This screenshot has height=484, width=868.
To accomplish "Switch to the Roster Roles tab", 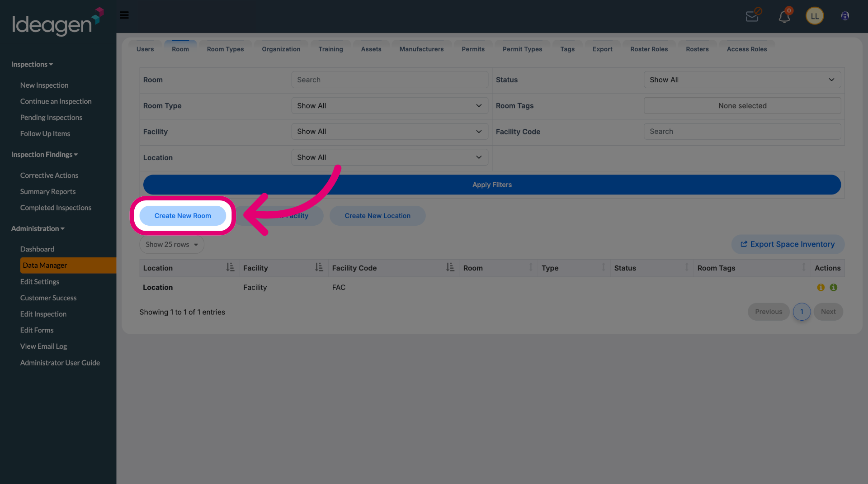I will click(649, 49).
